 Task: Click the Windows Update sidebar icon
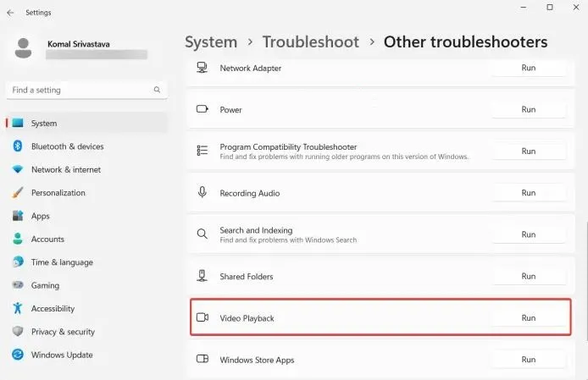(x=18, y=355)
